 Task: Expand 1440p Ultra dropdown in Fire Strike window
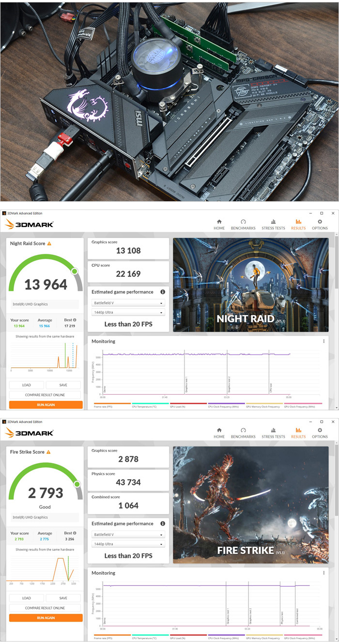(x=128, y=544)
